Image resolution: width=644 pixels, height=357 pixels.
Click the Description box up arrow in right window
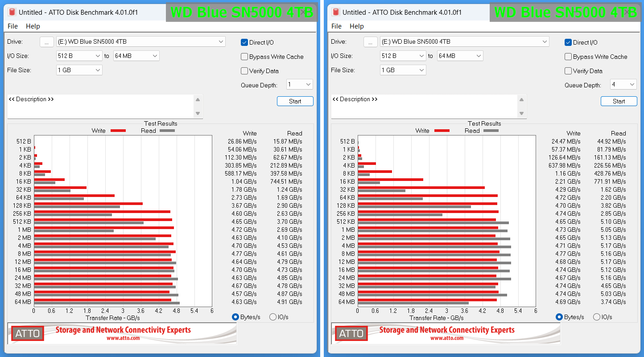pyautogui.click(x=522, y=100)
